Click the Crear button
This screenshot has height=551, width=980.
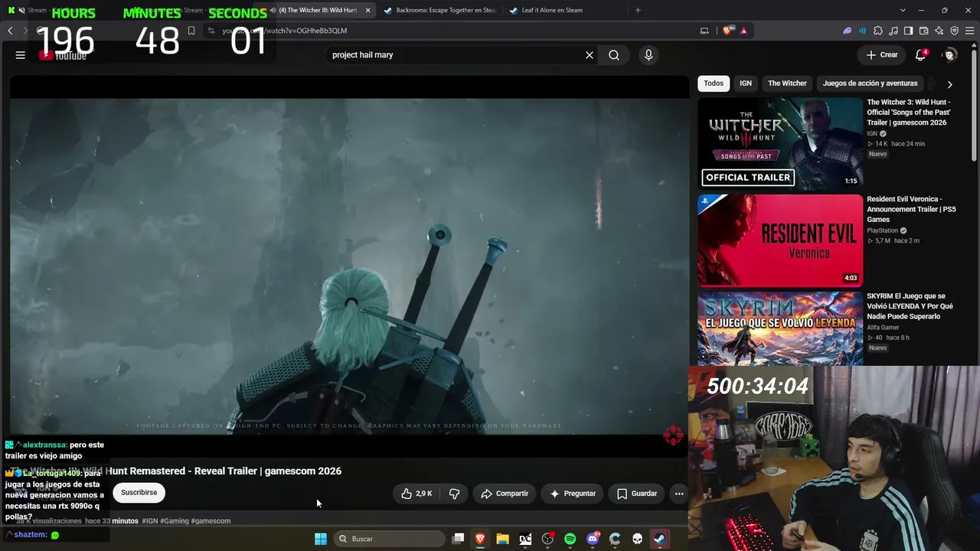tap(882, 55)
